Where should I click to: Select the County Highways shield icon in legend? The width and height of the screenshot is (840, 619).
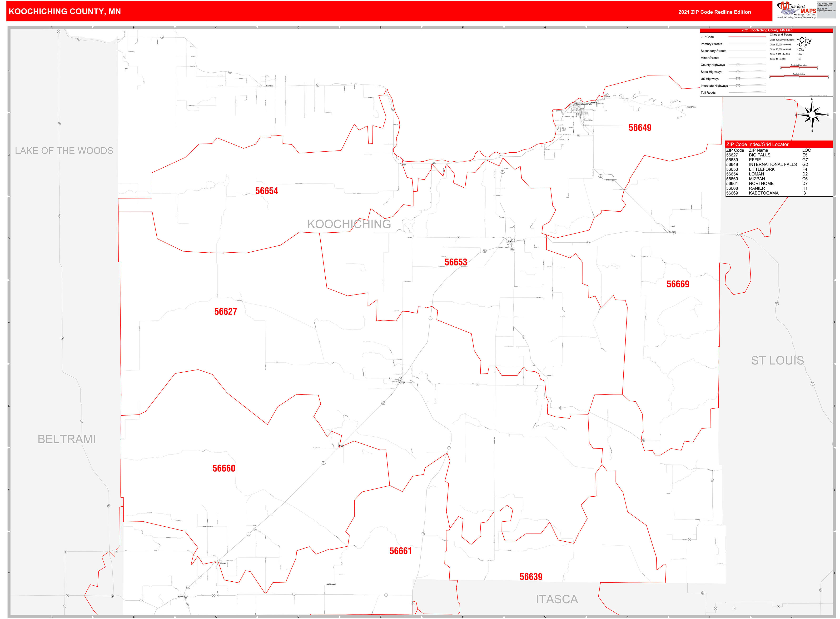[738, 65]
